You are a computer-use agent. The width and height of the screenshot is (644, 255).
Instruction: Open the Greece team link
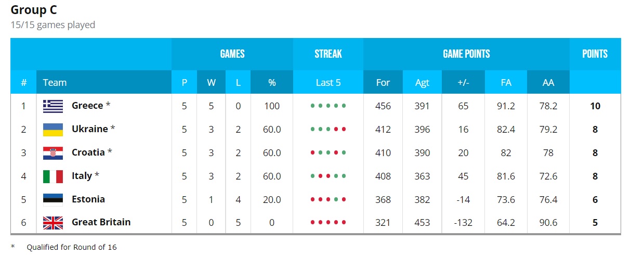(87, 106)
